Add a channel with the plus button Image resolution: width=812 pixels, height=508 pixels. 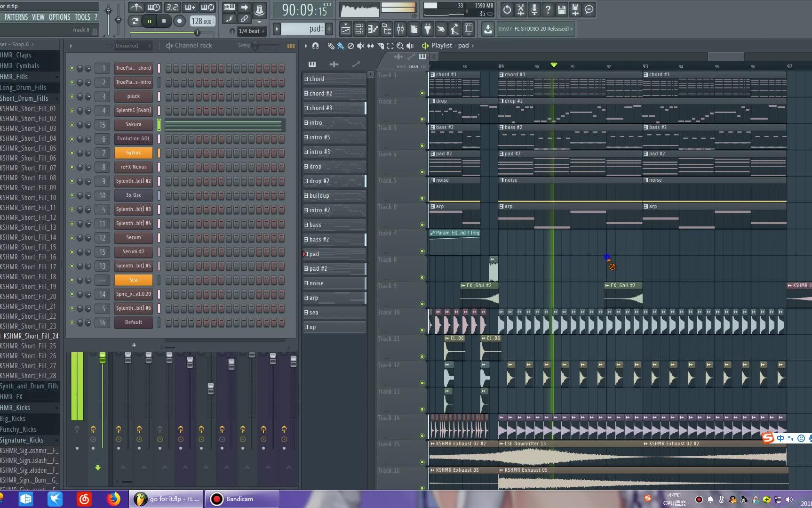point(134,345)
